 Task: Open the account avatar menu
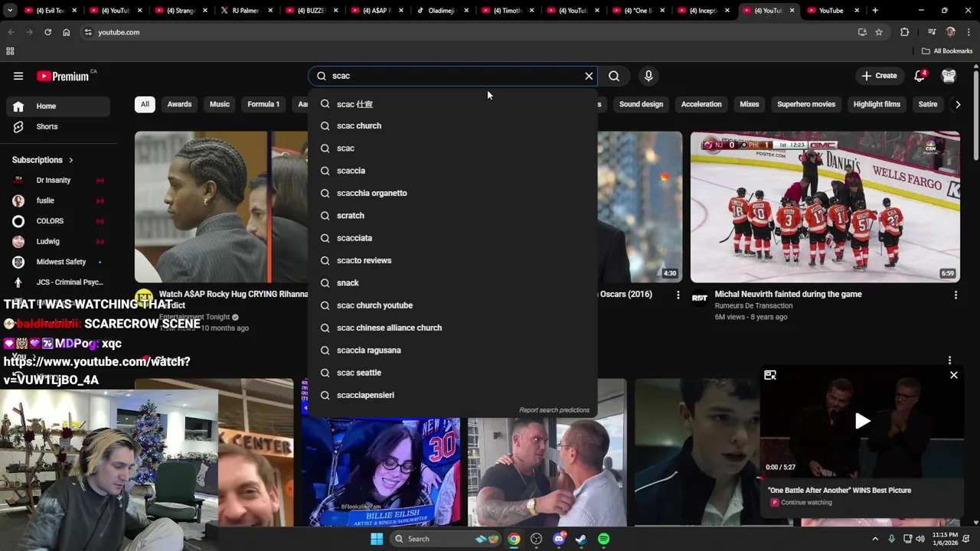[949, 76]
